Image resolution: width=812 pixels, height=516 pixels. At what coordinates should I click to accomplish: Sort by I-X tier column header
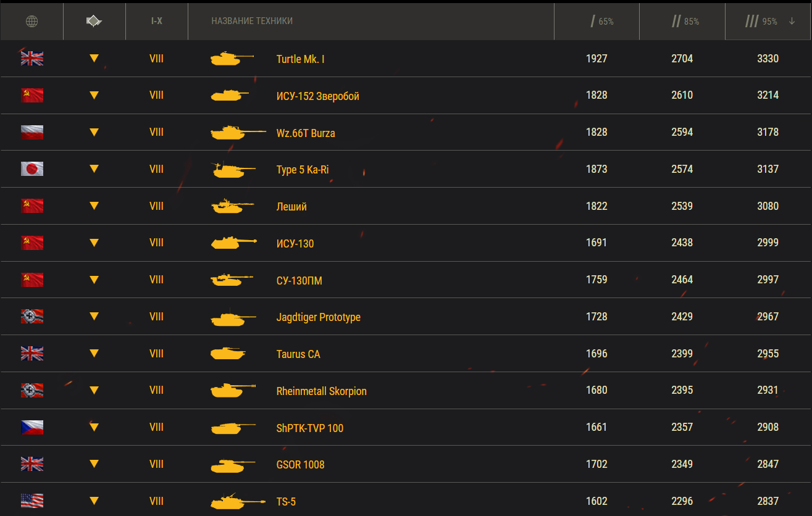click(157, 21)
